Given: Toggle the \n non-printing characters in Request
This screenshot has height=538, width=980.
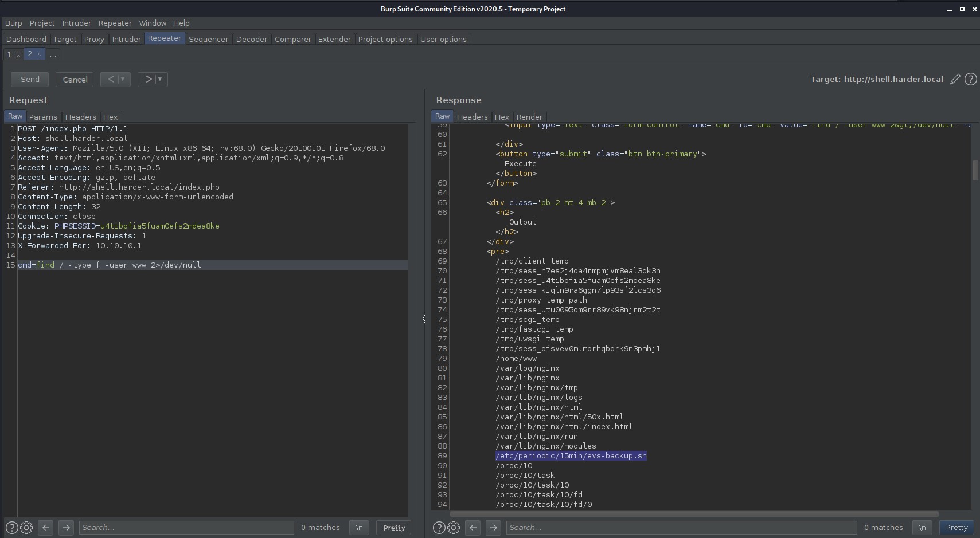Looking at the screenshot, I should tap(359, 528).
